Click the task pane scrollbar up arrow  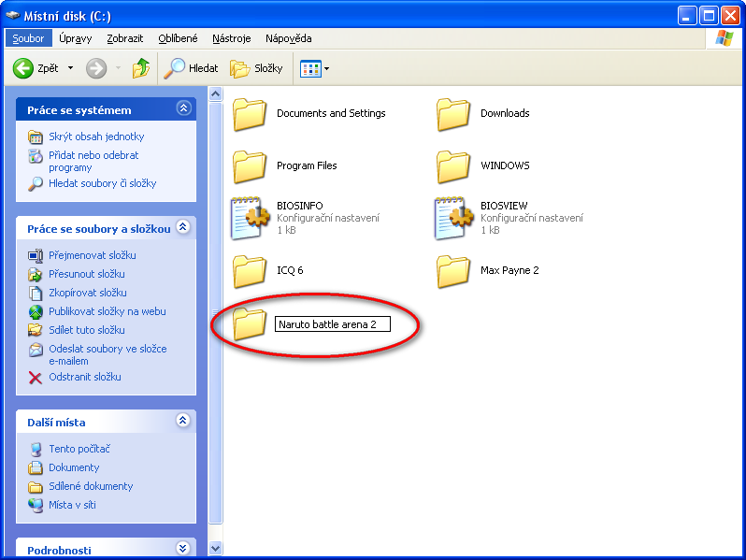pyautogui.click(x=216, y=94)
